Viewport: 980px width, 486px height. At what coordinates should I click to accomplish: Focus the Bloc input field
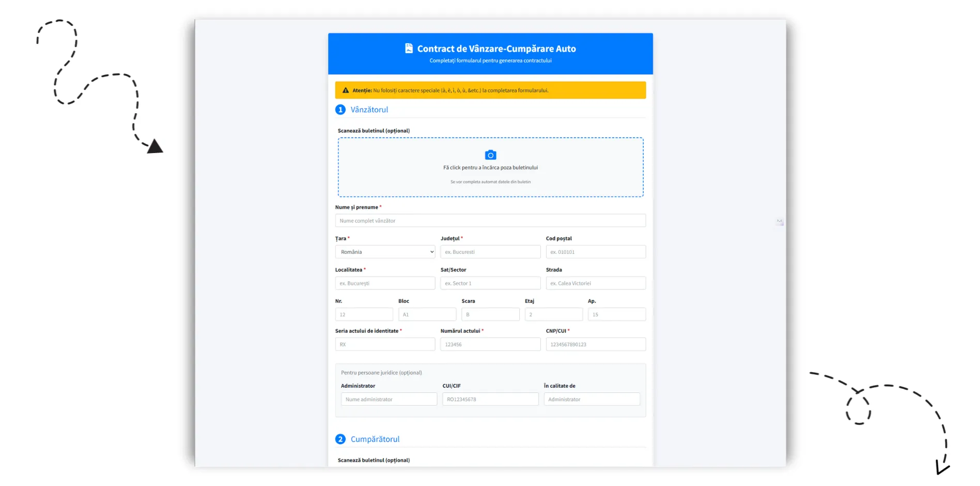pos(427,314)
